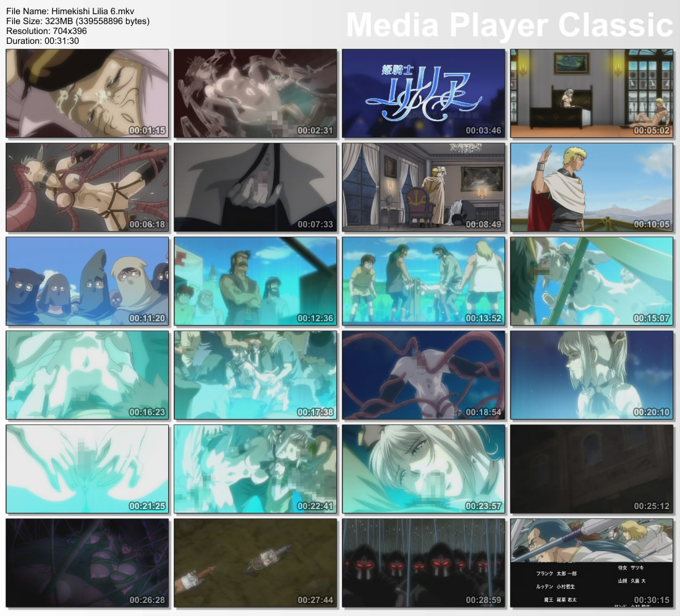
Task: Click the 00:26:28 timestamp label
Action: 147,600
